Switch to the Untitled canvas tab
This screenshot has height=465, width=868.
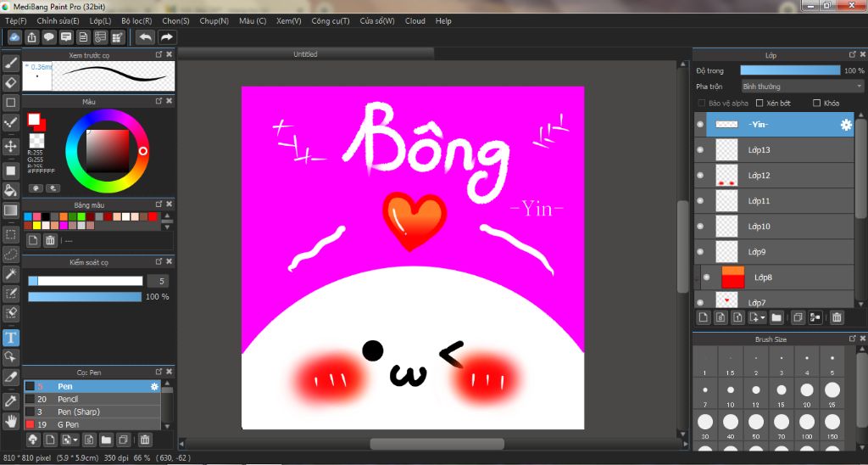point(305,54)
